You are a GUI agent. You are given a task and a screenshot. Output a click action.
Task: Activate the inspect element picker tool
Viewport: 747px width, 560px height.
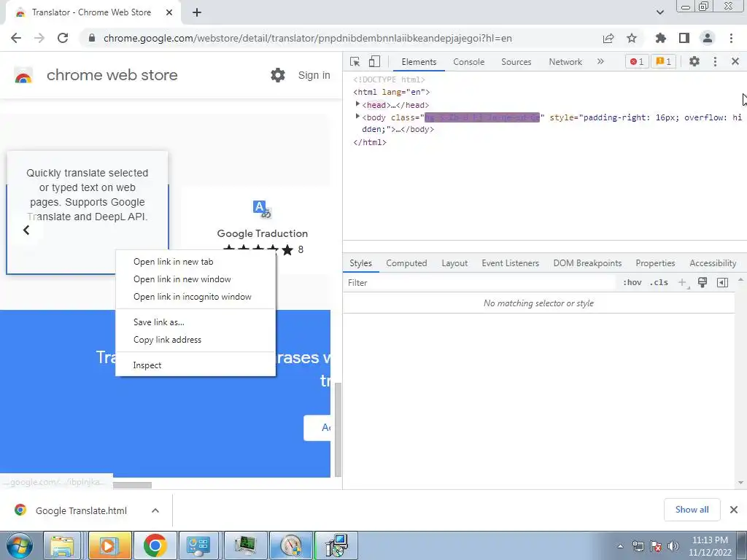click(355, 61)
